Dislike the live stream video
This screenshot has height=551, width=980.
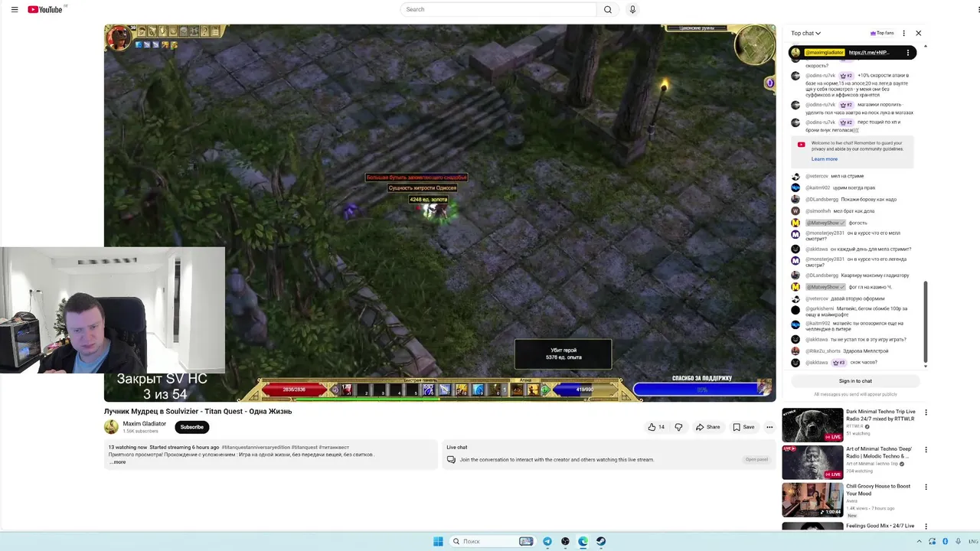click(x=678, y=427)
